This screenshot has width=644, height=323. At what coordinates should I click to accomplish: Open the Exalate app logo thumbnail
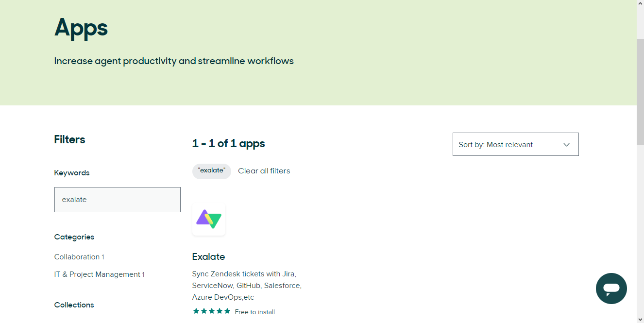[x=209, y=219]
